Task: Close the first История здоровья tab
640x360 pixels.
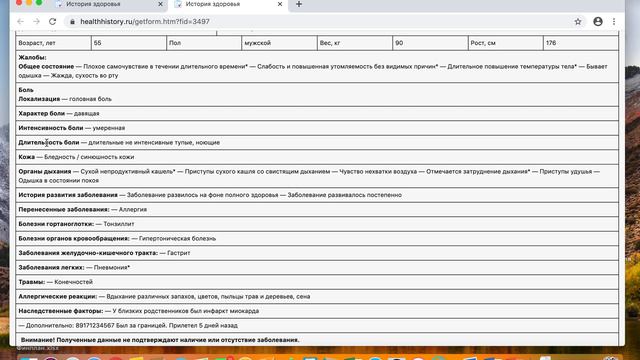Action: click(160, 4)
